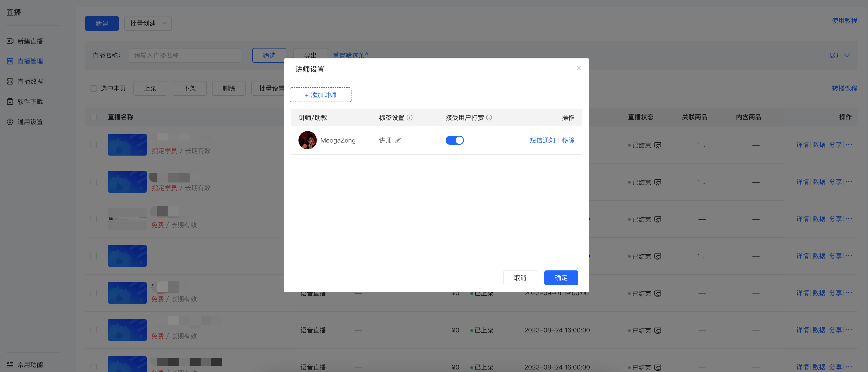Click 确定 to confirm lecturer settings
The height and width of the screenshot is (372, 868).
(561, 278)
